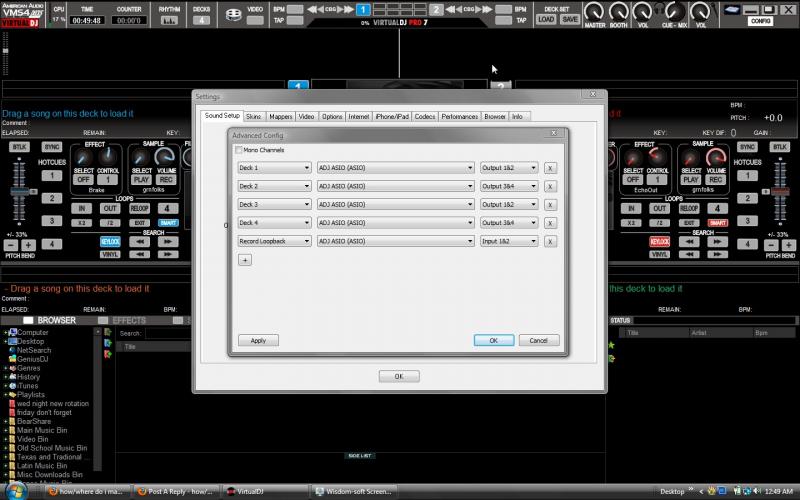Open the CONFIG button in top bar
Screen dimensions: 800x500
pos(760,21)
